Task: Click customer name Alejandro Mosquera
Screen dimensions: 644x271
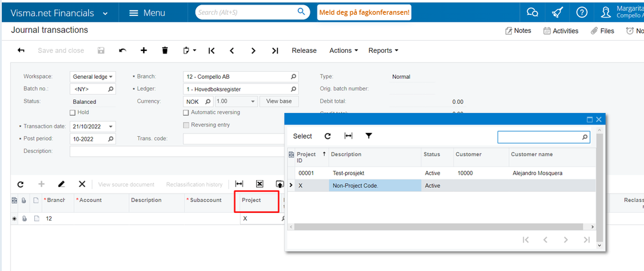Action: tap(538, 174)
